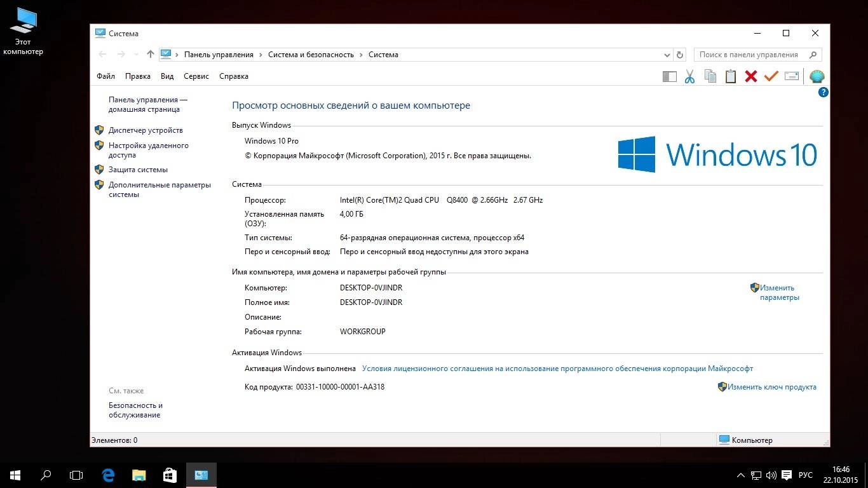
Task: Click the envelope toolbar icon
Action: (x=792, y=76)
